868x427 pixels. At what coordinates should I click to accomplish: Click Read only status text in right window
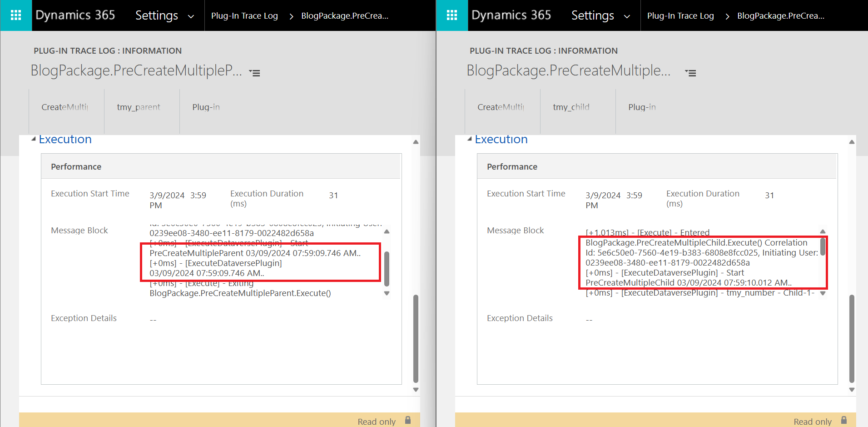click(x=813, y=422)
